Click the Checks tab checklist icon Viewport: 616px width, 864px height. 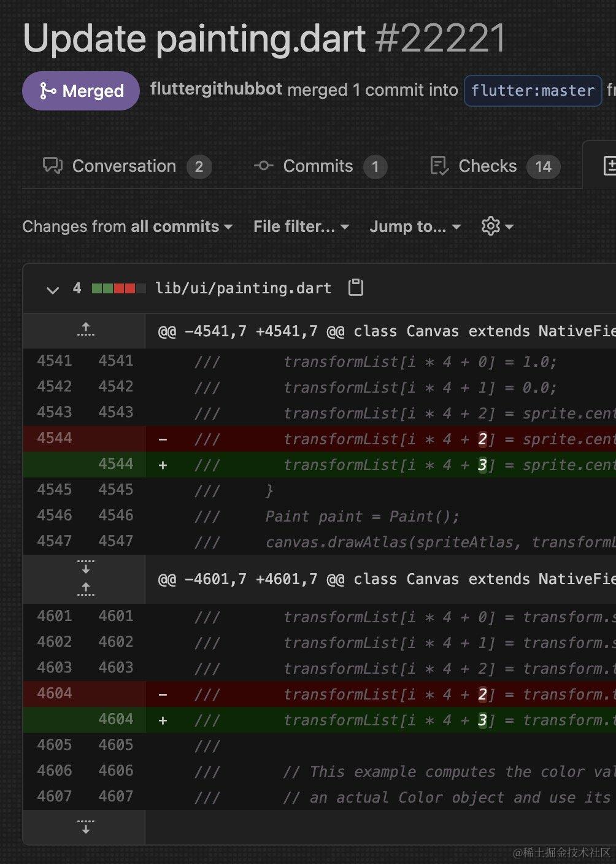pos(439,166)
